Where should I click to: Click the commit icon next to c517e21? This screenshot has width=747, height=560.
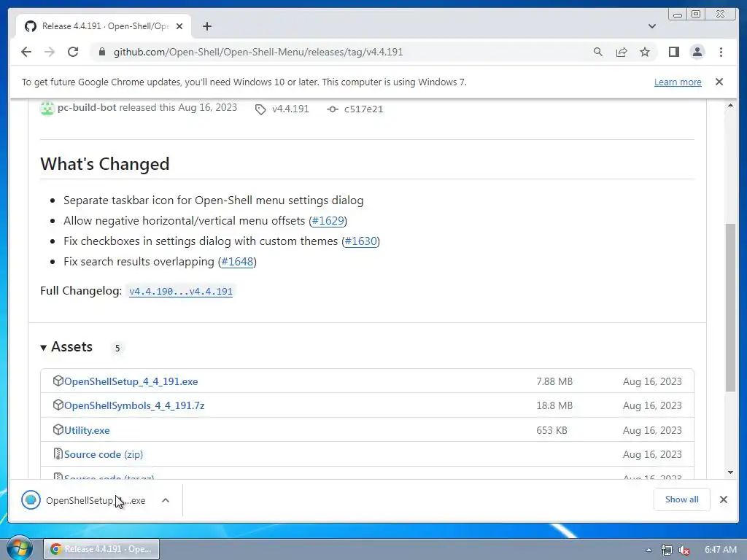pos(333,109)
